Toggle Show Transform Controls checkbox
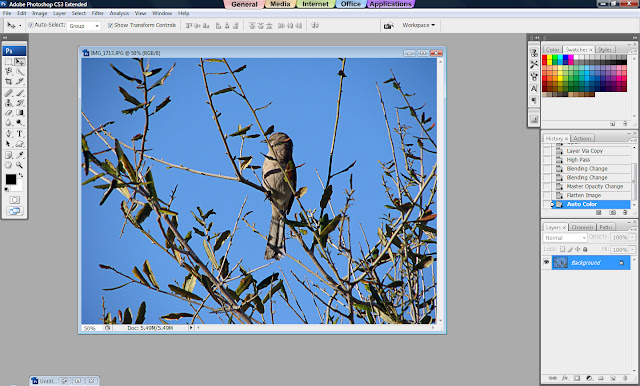640x386 pixels. [110, 25]
